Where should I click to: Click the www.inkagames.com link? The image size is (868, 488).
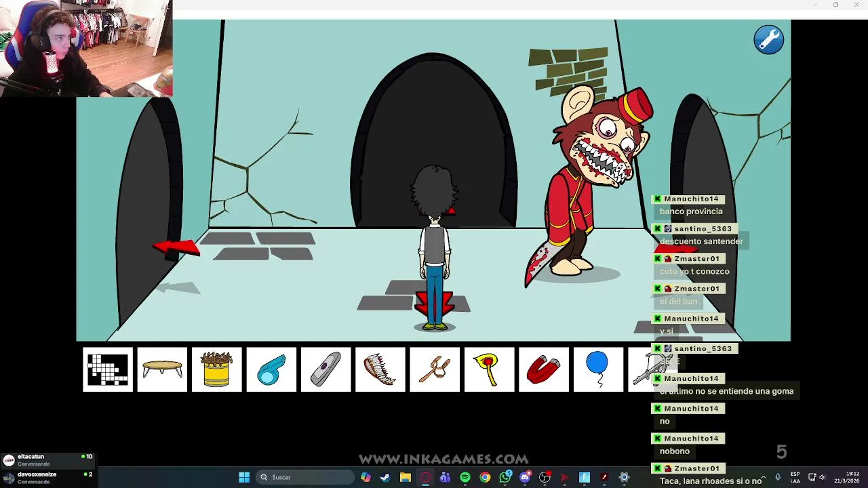443,459
